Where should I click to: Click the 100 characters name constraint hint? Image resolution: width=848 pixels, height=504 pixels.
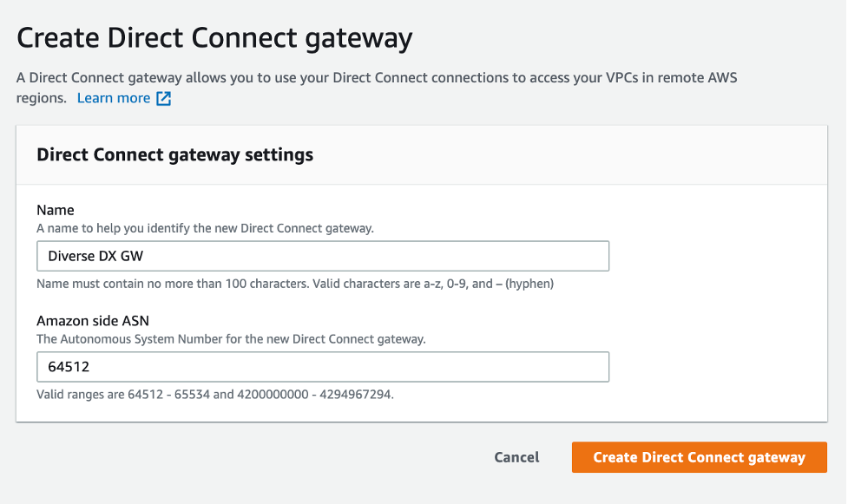pyautogui.click(x=295, y=284)
